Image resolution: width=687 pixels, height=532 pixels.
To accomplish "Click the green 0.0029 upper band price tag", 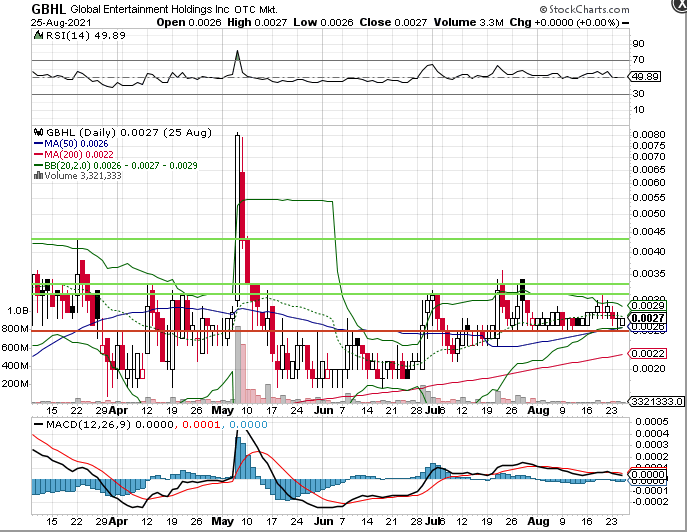I will [x=648, y=305].
